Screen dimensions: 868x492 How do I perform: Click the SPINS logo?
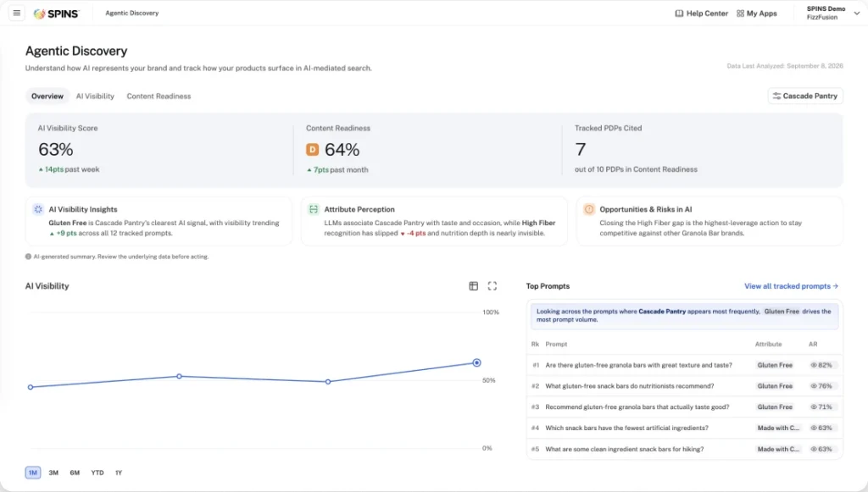(x=57, y=14)
